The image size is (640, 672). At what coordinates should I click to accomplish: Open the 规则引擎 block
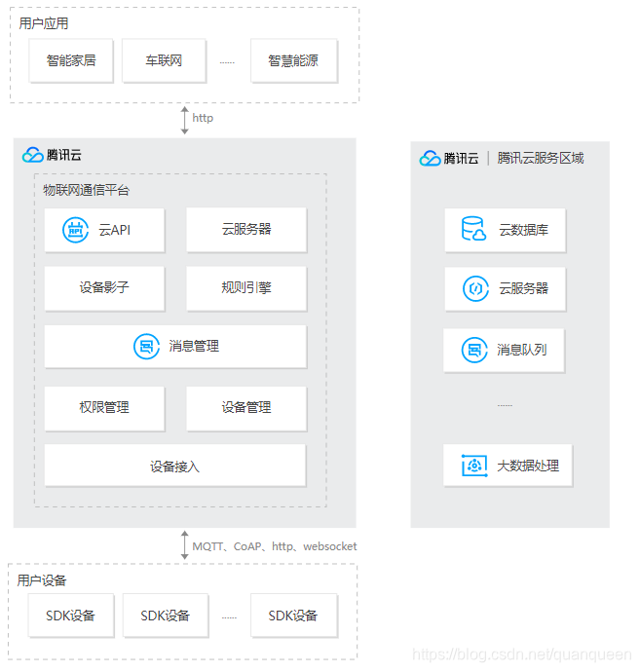(246, 288)
